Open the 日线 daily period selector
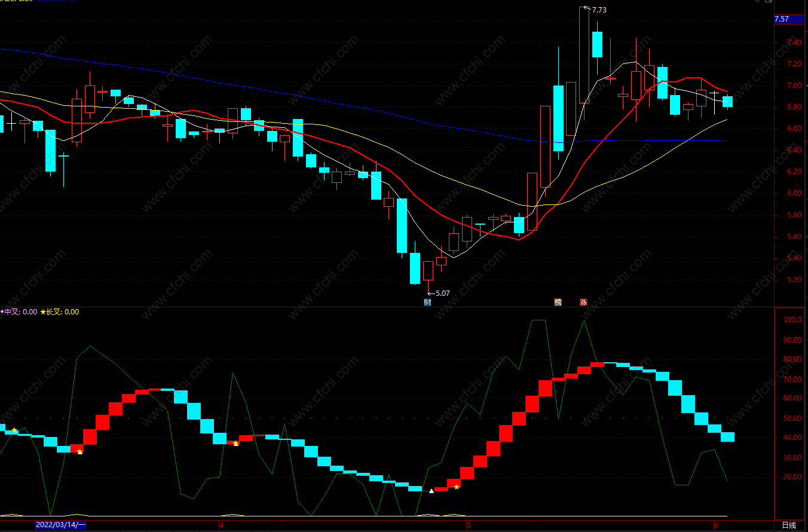 (789, 525)
